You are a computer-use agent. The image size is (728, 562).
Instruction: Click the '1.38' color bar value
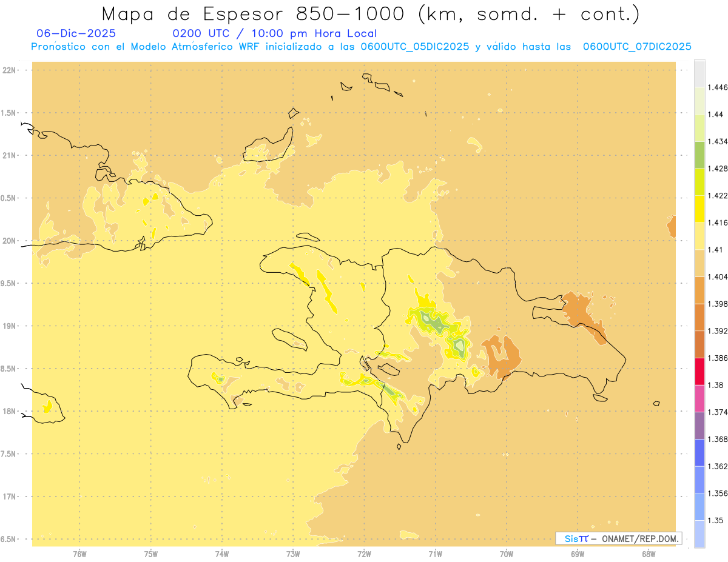(x=717, y=385)
